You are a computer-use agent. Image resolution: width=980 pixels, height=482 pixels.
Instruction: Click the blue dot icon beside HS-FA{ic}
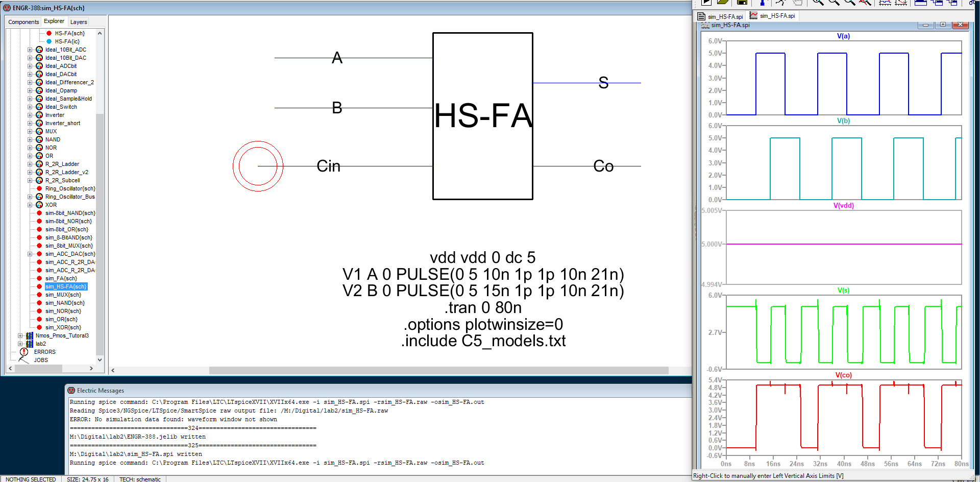(49, 41)
